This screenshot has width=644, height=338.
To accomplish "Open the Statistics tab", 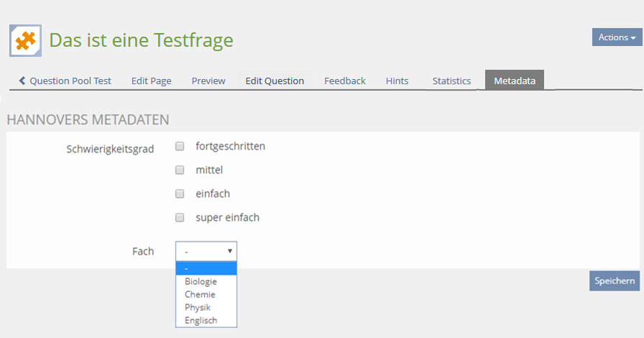I will [451, 81].
